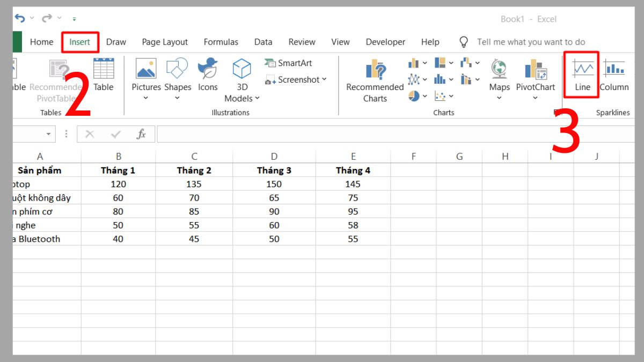The width and height of the screenshot is (644, 362).
Task: Click the Tell me what you want field
Action: 531,41
